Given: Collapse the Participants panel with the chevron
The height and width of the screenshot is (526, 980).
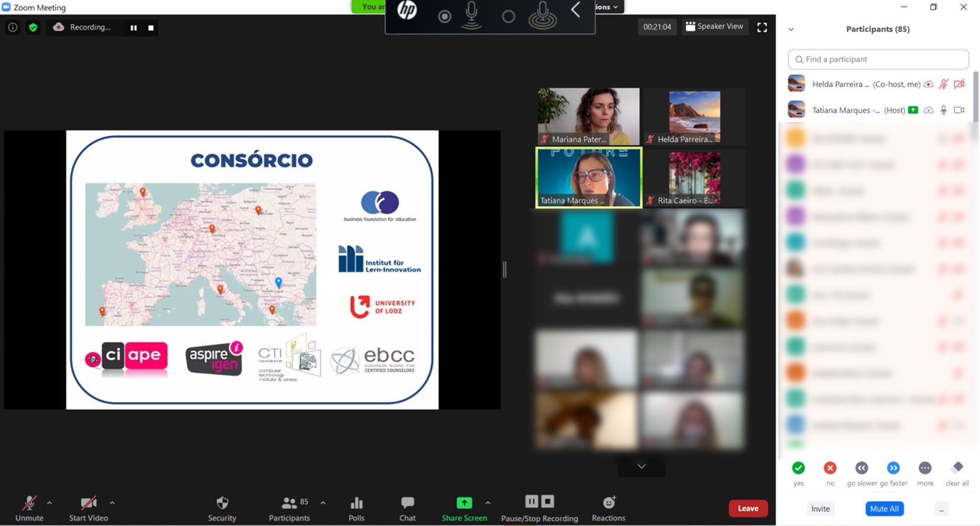Looking at the screenshot, I should [x=791, y=29].
